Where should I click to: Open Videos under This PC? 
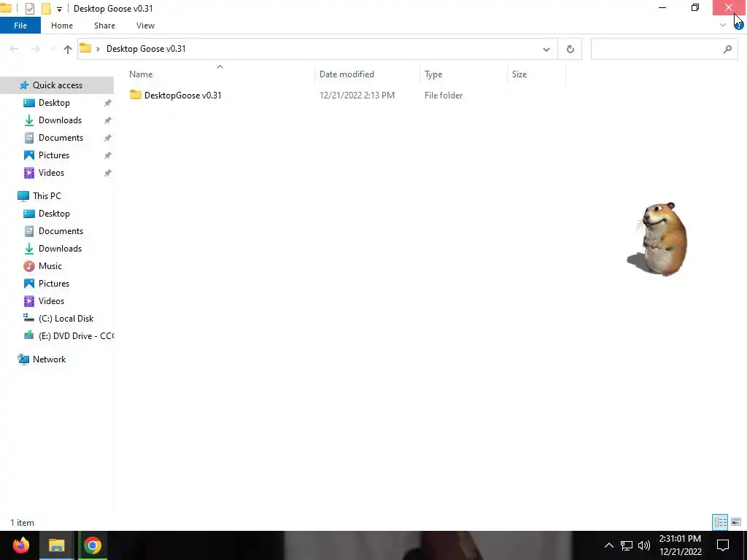pos(52,301)
